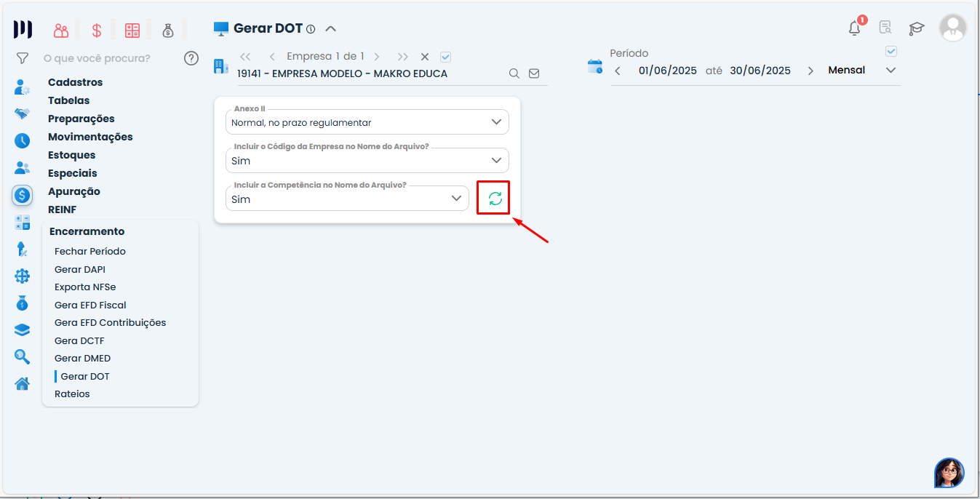Open the Tabelas menu

point(69,100)
